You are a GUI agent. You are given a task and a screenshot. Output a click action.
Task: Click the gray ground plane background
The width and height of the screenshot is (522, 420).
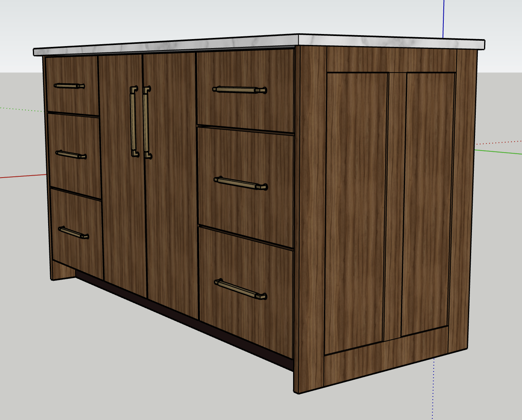[78, 372]
